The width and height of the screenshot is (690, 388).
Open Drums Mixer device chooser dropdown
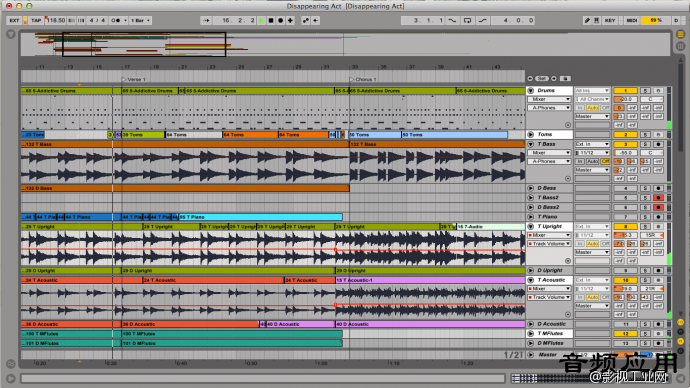coord(549,99)
